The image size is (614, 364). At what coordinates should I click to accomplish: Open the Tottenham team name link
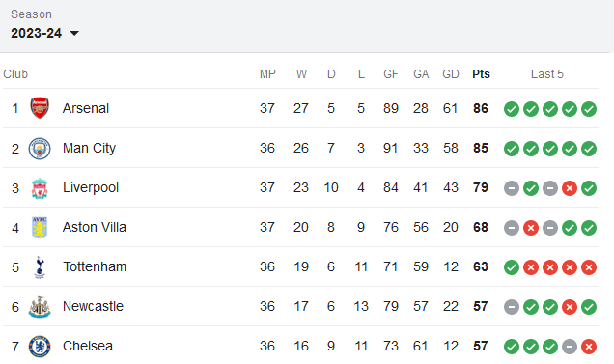tap(95, 266)
